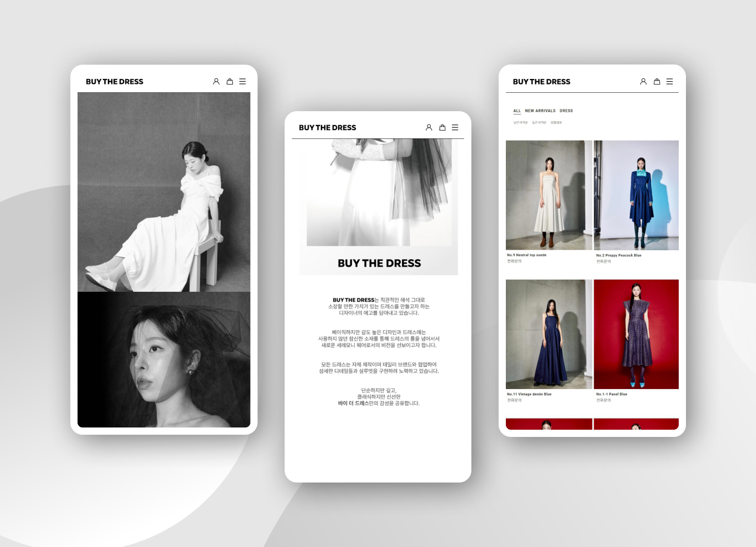756x547 pixels.
Task: Open the No.2 Preppy Peacock Blue product image
Action: point(636,195)
